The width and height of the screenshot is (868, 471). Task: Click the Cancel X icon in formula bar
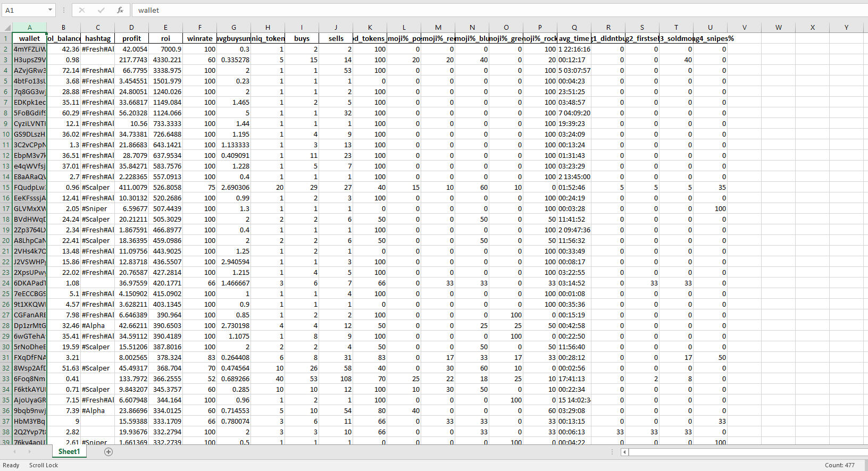(81, 10)
